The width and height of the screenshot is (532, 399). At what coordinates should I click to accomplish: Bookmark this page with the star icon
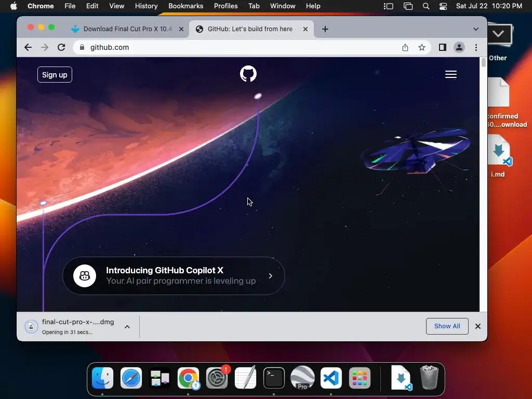(422, 47)
